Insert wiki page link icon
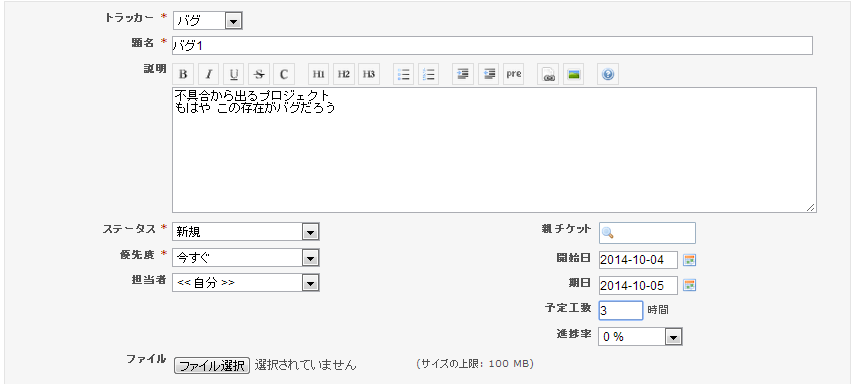 coord(548,74)
